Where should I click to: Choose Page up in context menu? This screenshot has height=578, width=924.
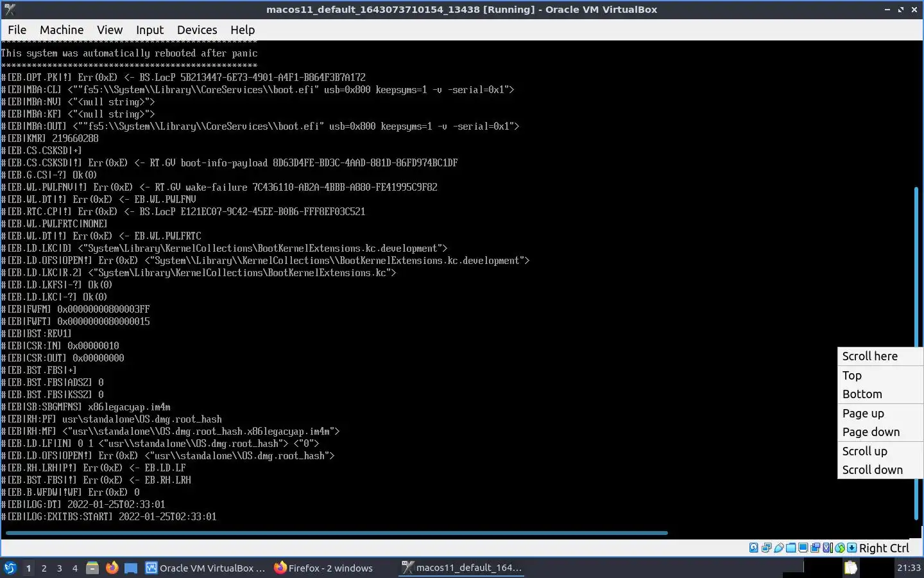(x=880, y=414)
